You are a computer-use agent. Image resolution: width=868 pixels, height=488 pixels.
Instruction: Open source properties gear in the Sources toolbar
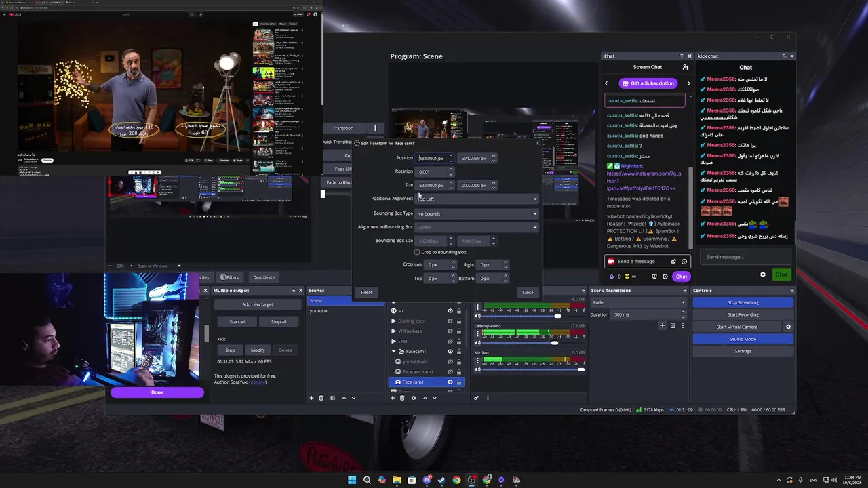click(x=414, y=398)
